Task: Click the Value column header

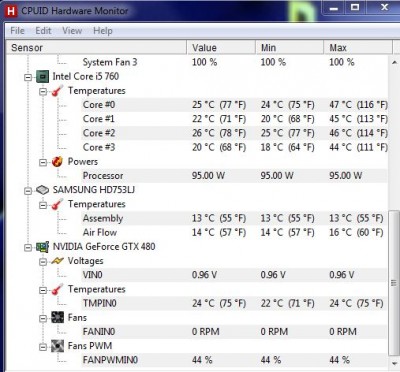Action: [x=221, y=47]
